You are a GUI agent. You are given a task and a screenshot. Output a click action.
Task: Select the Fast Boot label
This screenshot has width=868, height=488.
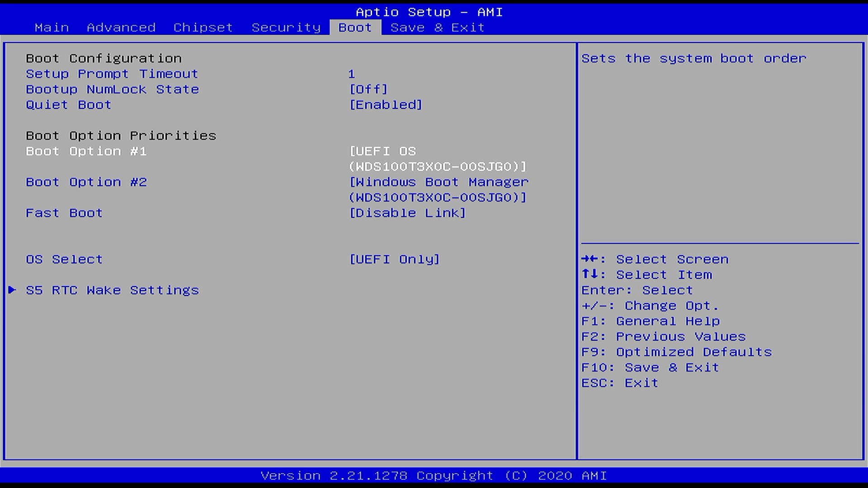point(64,213)
